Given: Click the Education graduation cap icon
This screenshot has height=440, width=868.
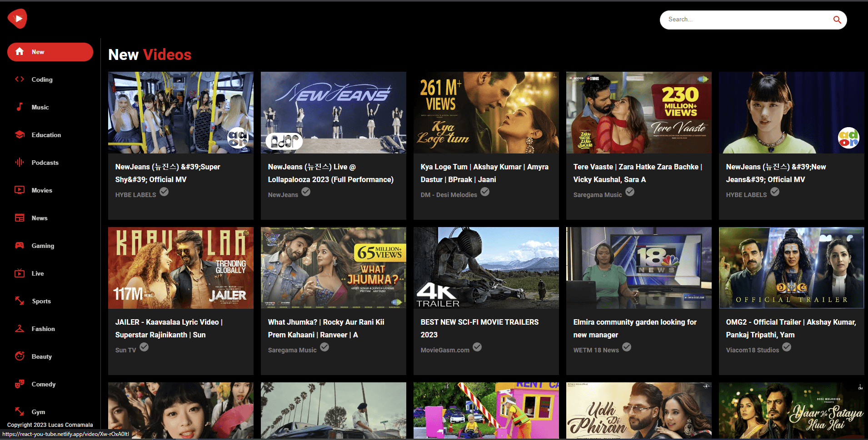Looking at the screenshot, I should click(20, 135).
